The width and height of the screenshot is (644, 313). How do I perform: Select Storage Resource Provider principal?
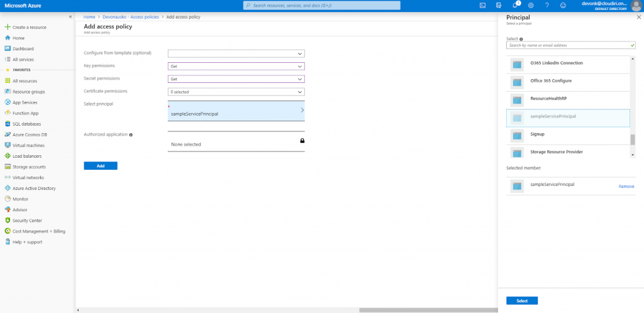click(568, 151)
